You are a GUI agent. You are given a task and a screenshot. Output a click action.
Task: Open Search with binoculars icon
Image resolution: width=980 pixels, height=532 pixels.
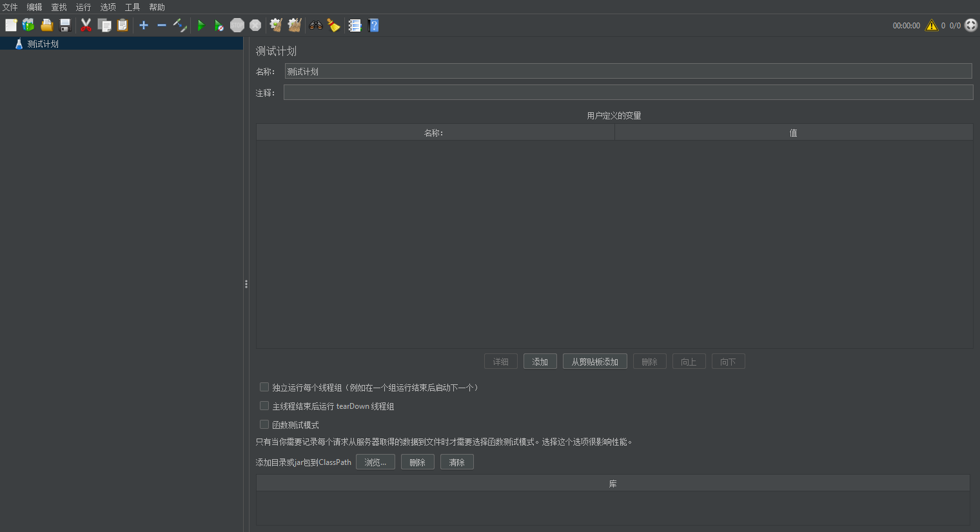(315, 25)
